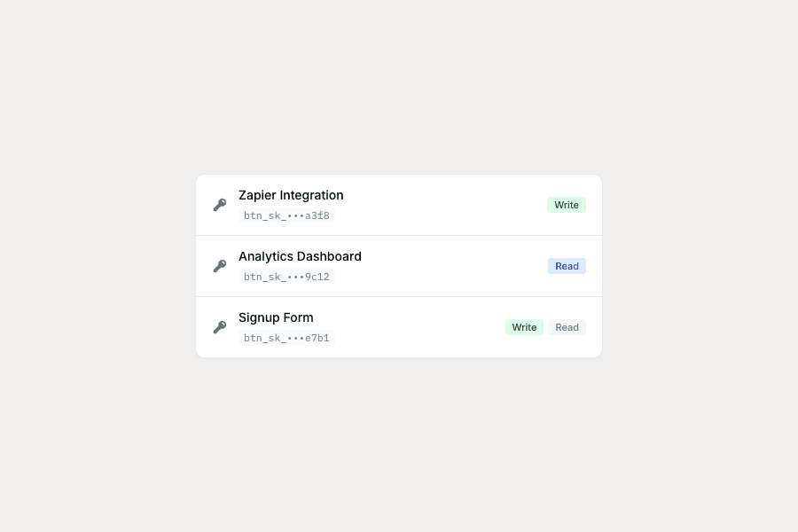The height and width of the screenshot is (532, 798).
Task: Click the Write badge on the Signup Form row
Action: click(x=524, y=327)
